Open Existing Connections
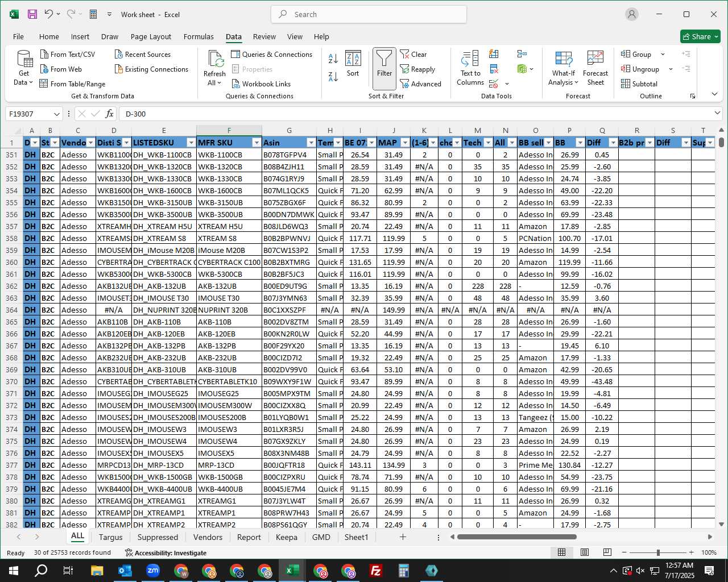The height and width of the screenshot is (582, 728). click(x=151, y=69)
